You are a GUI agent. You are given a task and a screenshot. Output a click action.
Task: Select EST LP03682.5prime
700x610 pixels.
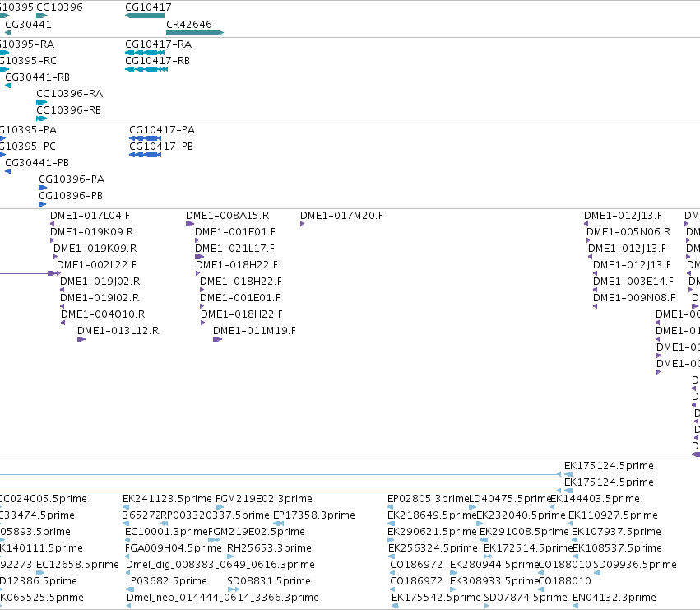click(166, 581)
